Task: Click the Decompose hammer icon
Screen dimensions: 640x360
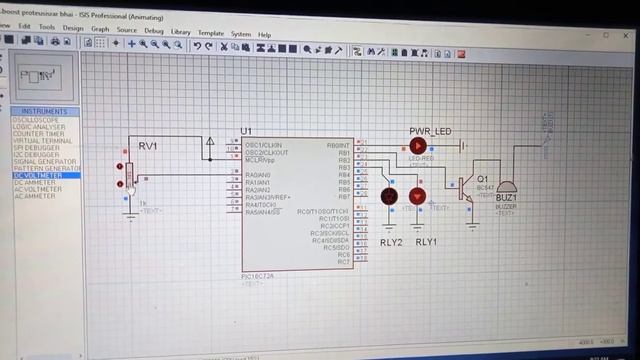Action: click(x=339, y=51)
